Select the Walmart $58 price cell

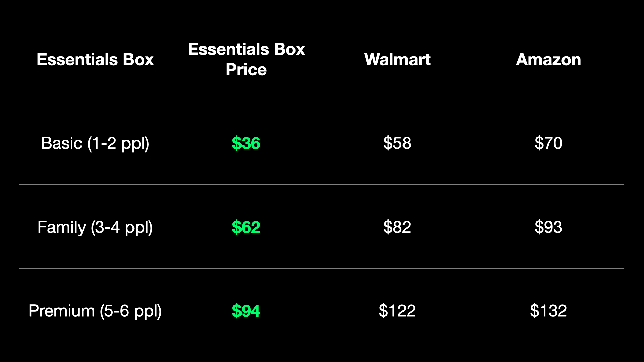(x=397, y=143)
